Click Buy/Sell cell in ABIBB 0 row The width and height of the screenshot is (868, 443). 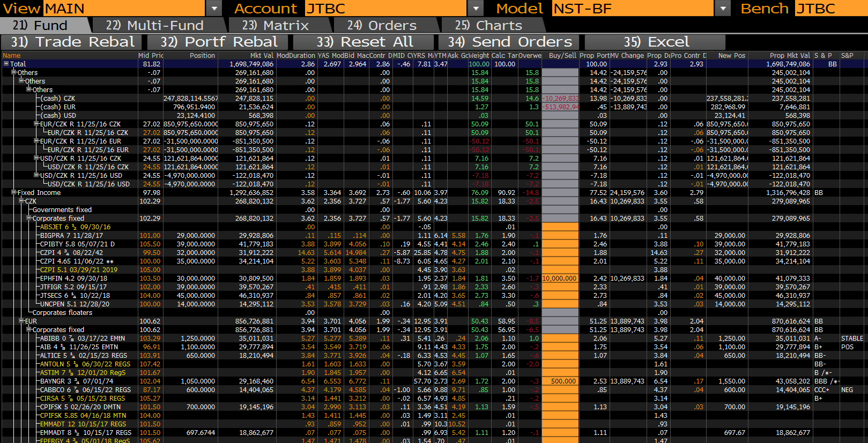pyautogui.click(x=560, y=339)
